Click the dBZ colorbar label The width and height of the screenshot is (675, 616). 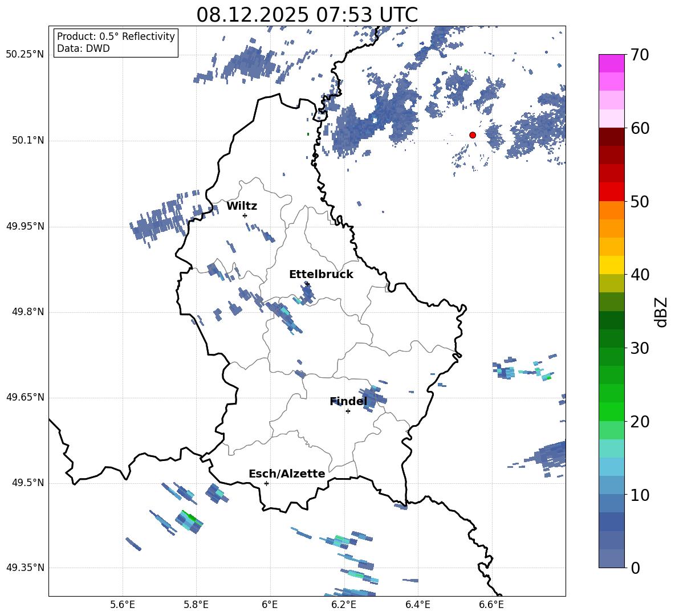pos(662,312)
